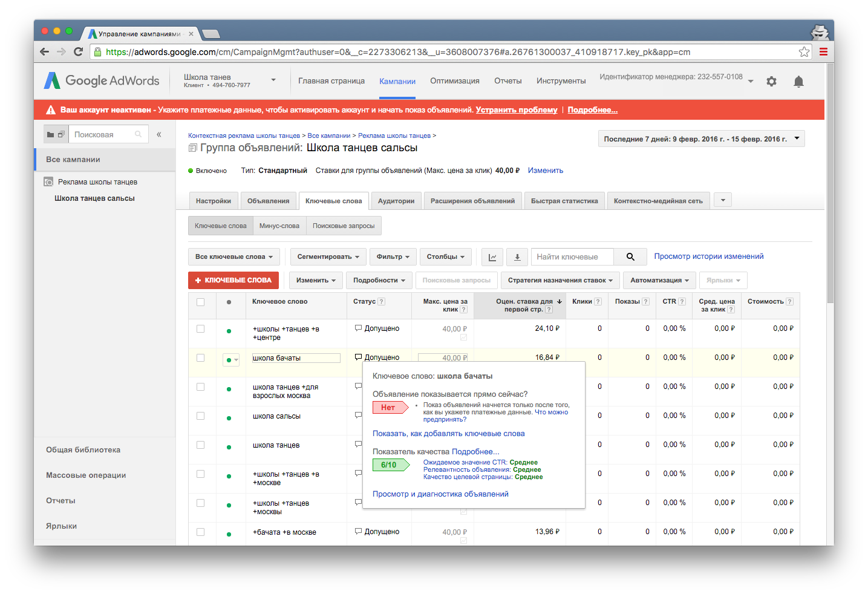The image size is (868, 594).
Task: Check the select-all keywords checkbox
Action: click(x=200, y=302)
